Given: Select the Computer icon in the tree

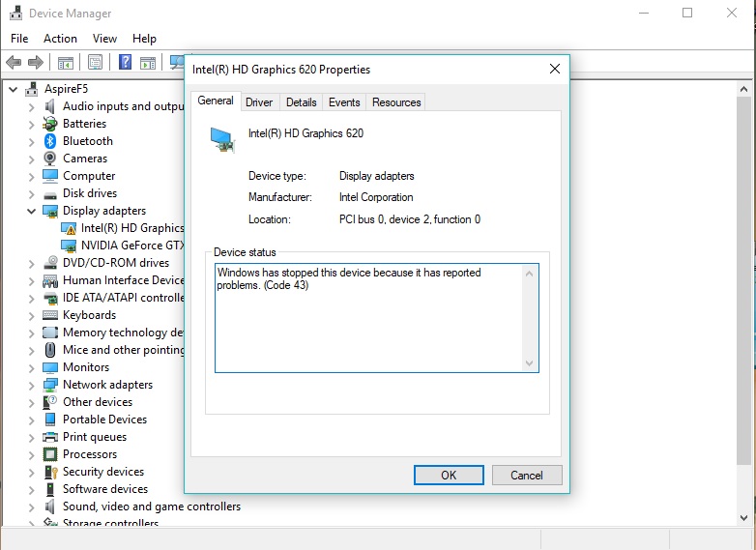Looking at the screenshot, I should [50, 176].
